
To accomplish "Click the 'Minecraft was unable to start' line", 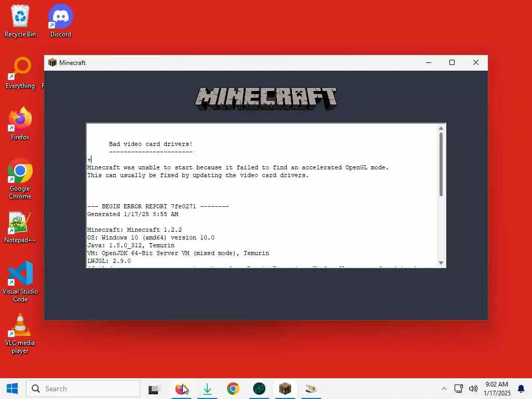I will (238, 167).
